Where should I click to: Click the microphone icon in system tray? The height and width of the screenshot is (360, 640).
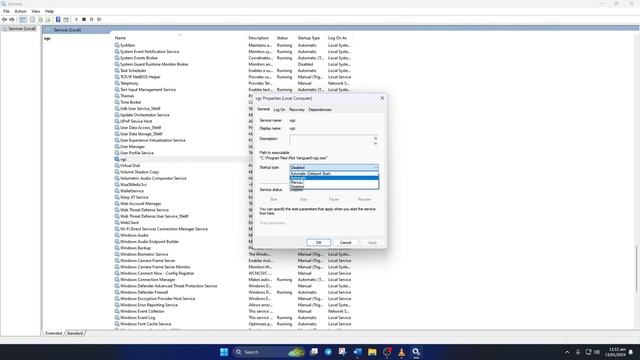pos(578,352)
